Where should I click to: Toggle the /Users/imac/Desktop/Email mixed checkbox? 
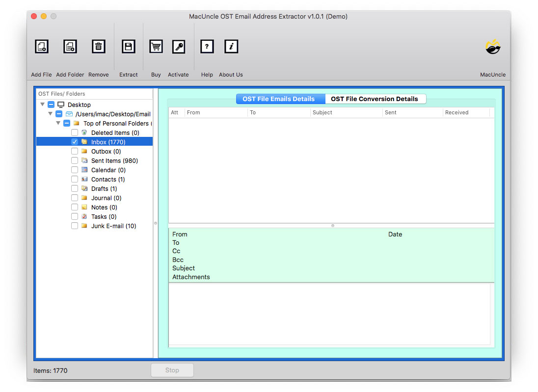coord(59,114)
